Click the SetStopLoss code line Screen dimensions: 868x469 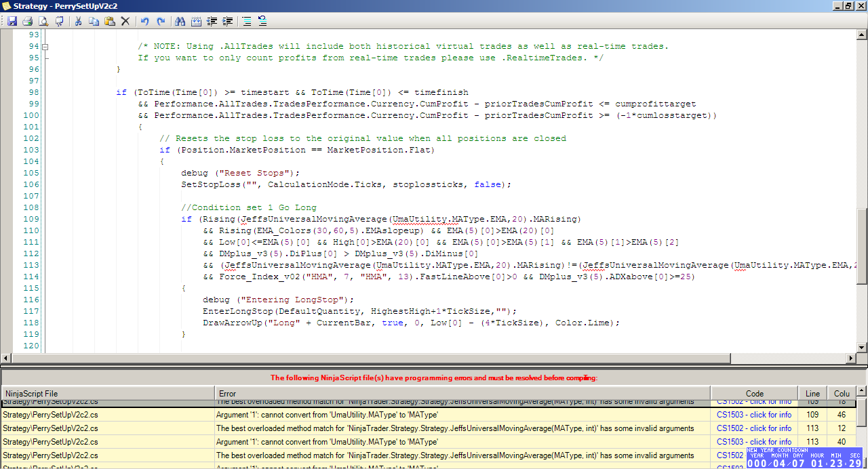pos(346,184)
